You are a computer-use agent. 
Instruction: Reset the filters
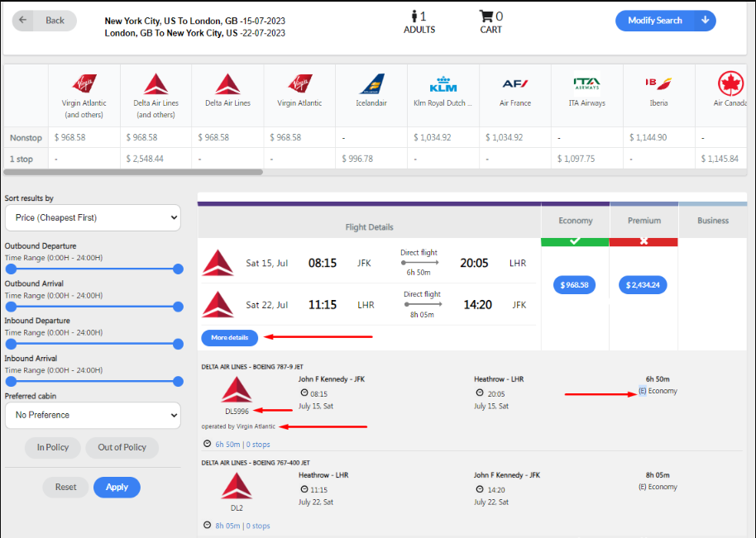tap(65, 487)
